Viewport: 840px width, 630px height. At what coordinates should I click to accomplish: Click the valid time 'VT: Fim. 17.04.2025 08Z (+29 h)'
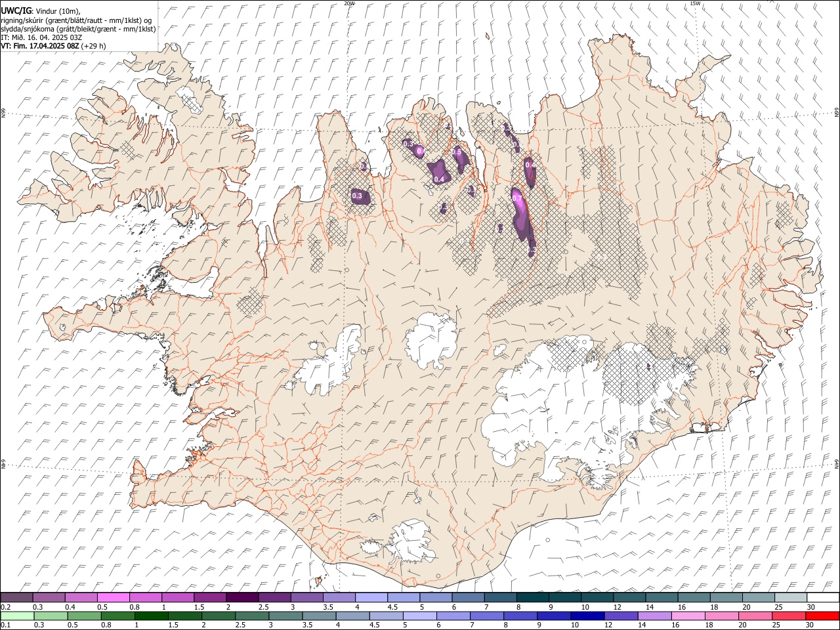(x=53, y=46)
